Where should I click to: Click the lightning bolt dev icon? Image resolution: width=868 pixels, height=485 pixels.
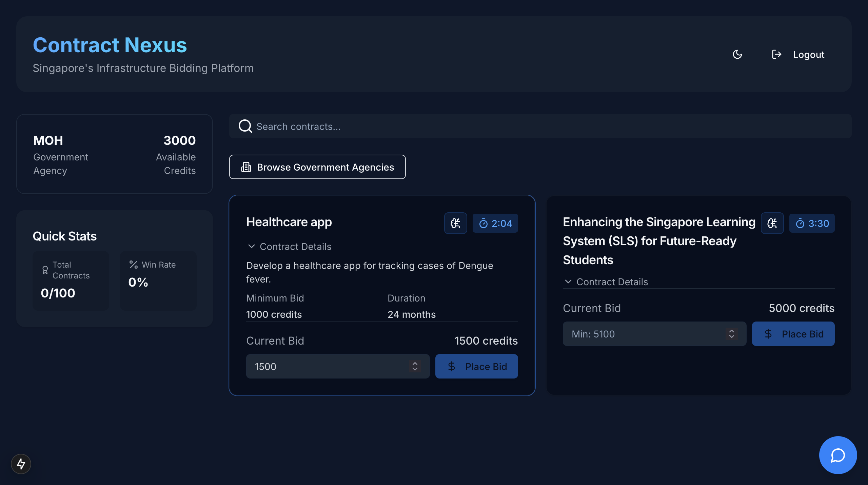coord(21,464)
